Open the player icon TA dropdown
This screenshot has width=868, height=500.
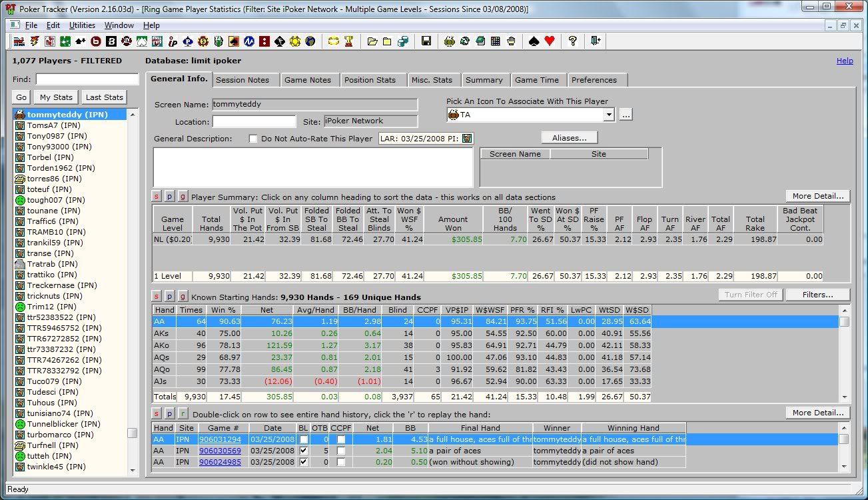click(608, 115)
